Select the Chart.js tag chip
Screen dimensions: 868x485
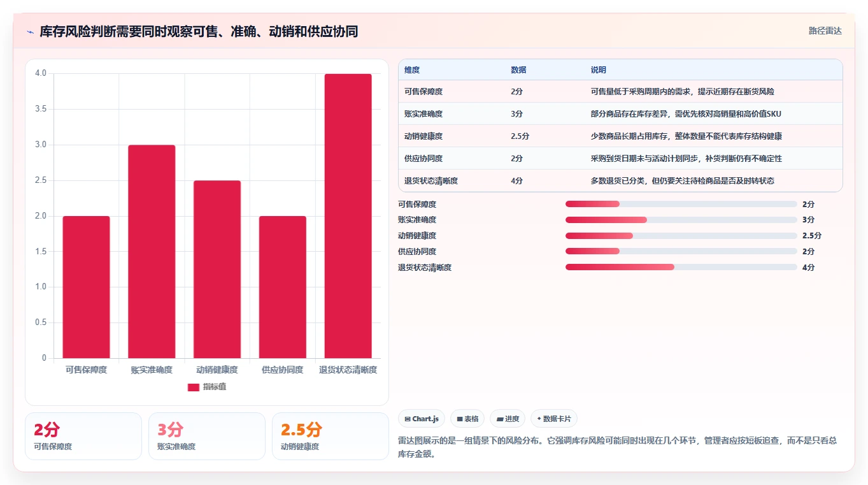click(x=422, y=419)
